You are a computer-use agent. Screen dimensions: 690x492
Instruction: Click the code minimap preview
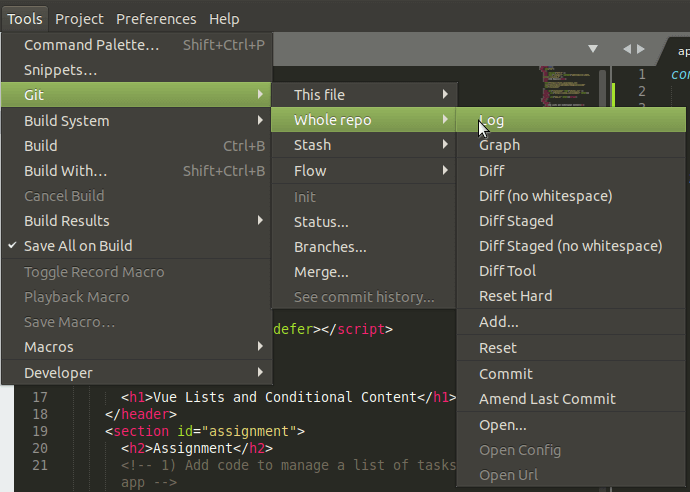click(x=565, y=86)
